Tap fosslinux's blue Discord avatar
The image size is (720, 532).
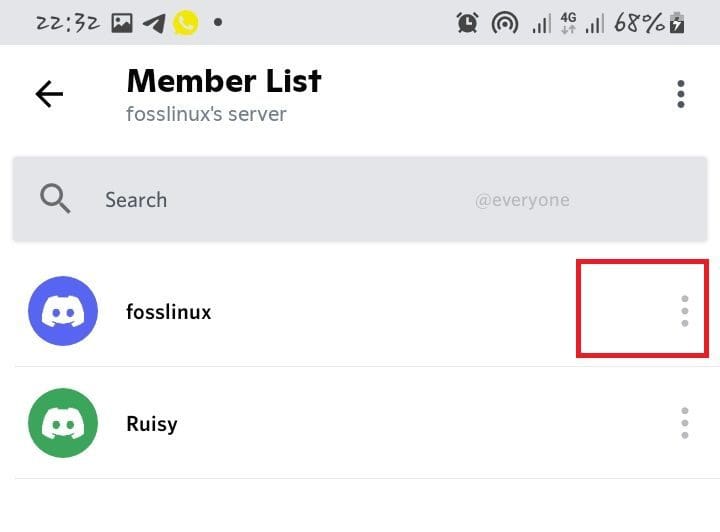click(63, 311)
